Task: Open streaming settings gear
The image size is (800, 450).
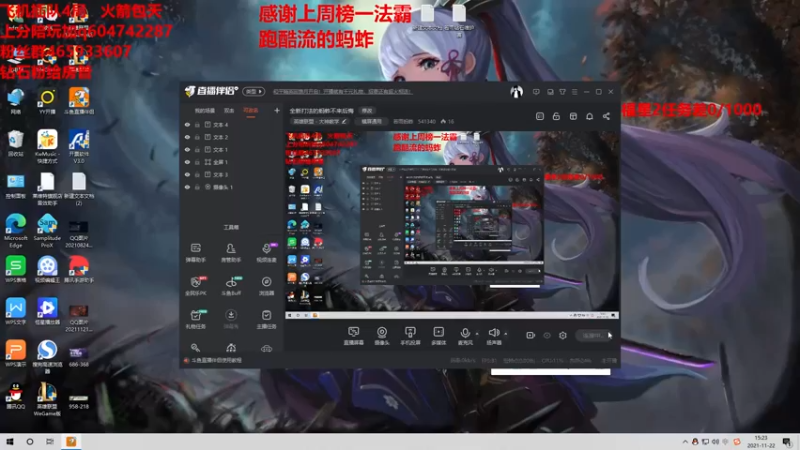Action: pos(563,335)
